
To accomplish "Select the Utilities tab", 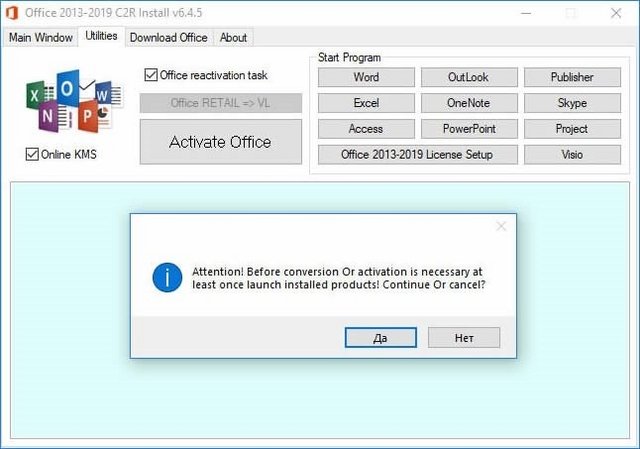I will coord(101,36).
